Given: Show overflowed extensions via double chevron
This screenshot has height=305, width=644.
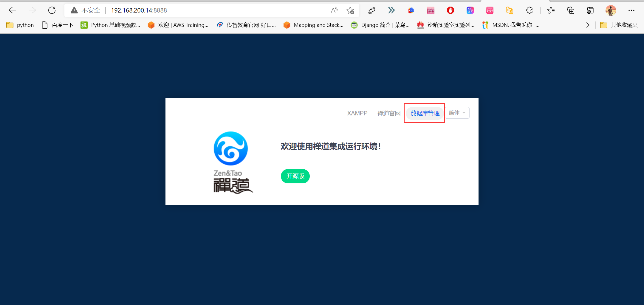Looking at the screenshot, I should pyautogui.click(x=391, y=10).
